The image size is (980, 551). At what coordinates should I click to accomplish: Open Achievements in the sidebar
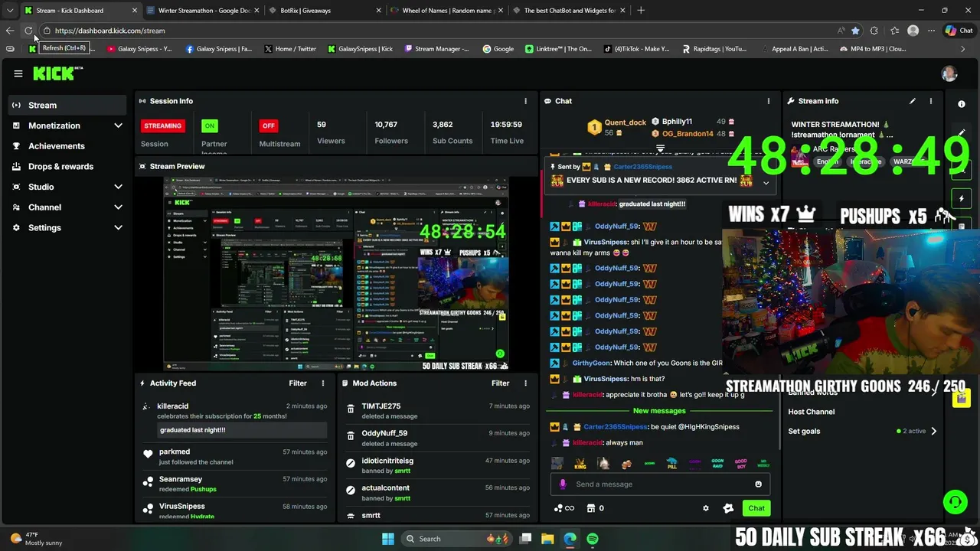67,146
